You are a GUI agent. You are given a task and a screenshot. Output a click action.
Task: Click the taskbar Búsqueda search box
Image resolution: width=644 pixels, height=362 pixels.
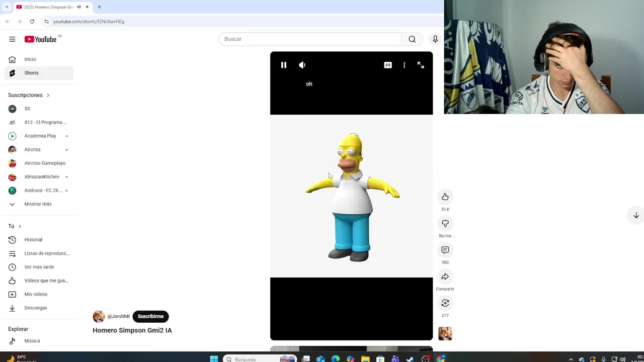pos(261,359)
